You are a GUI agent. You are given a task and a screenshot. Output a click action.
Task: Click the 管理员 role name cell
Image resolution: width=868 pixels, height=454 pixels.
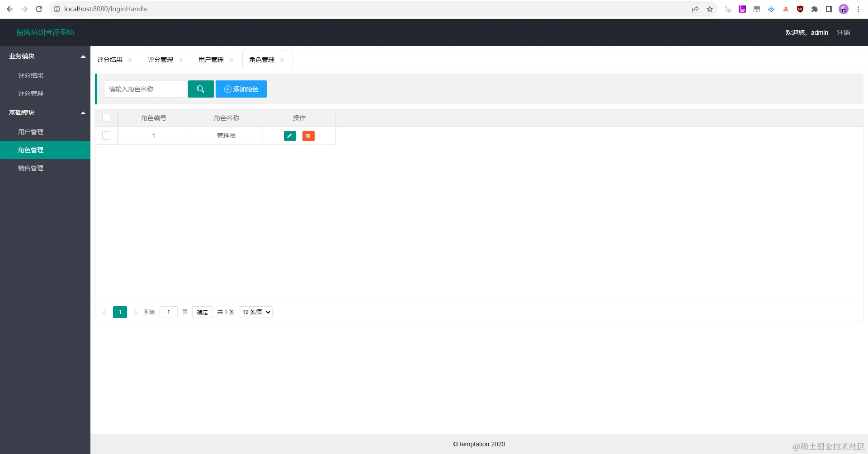click(x=226, y=136)
